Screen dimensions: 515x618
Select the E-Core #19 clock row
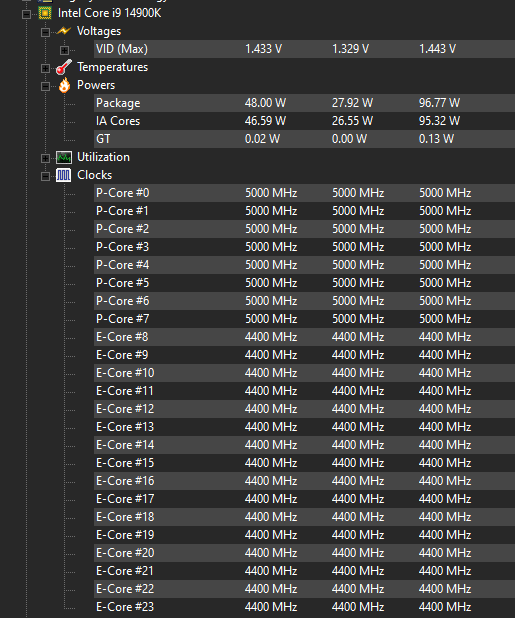coord(305,535)
